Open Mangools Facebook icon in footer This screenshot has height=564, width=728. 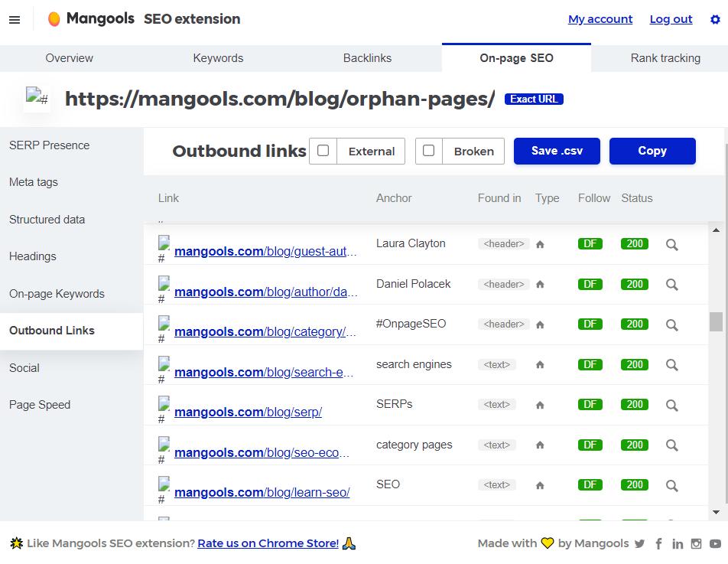point(659,543)
